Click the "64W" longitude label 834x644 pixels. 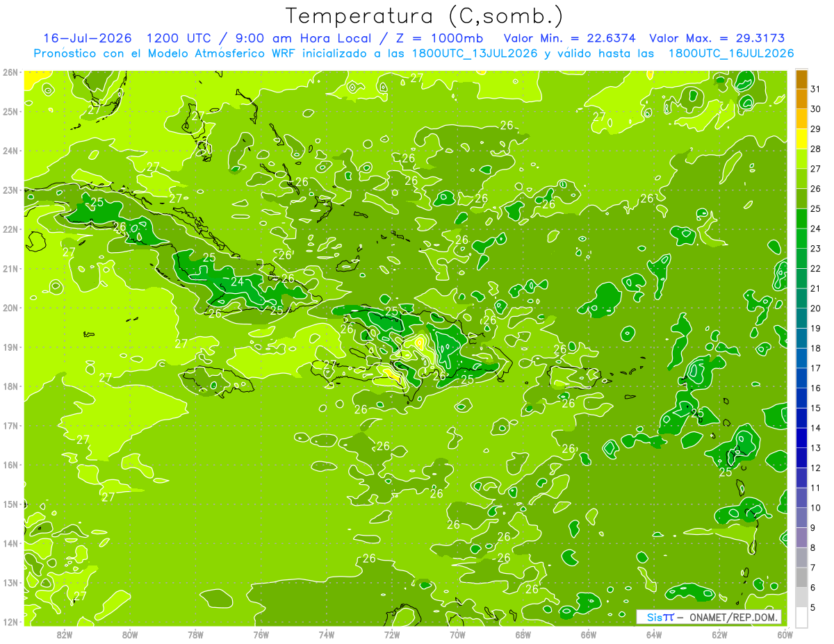[x=654, y=634]
